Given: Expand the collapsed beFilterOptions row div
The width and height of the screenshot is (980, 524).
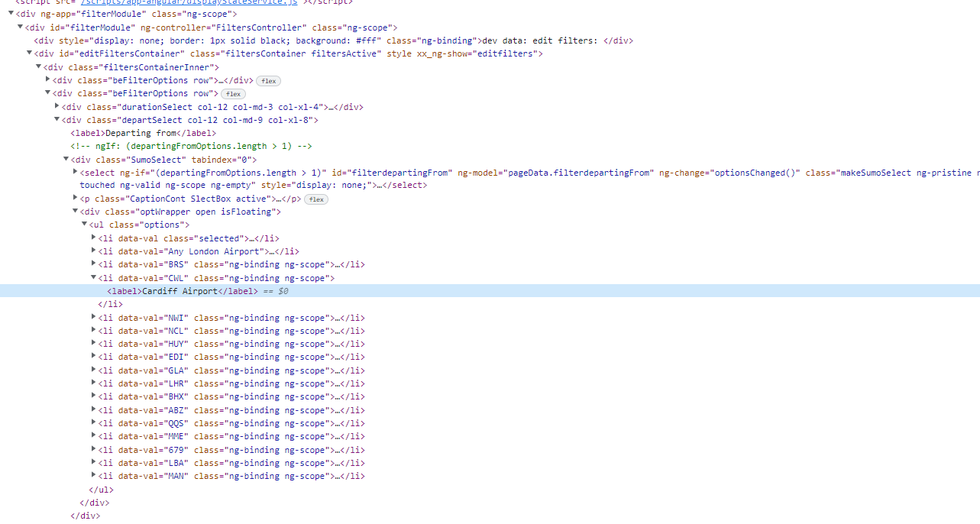Looking at the screenshot, I should tap(47, 80).
